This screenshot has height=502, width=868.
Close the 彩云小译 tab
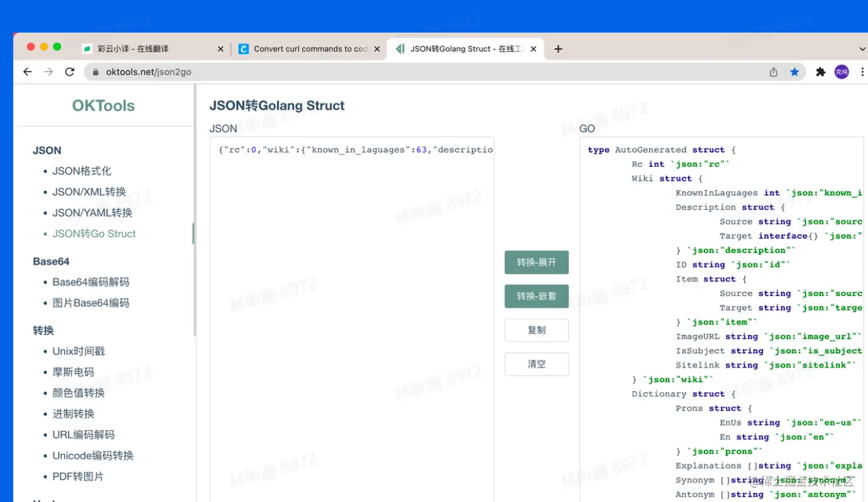[220, 49]
